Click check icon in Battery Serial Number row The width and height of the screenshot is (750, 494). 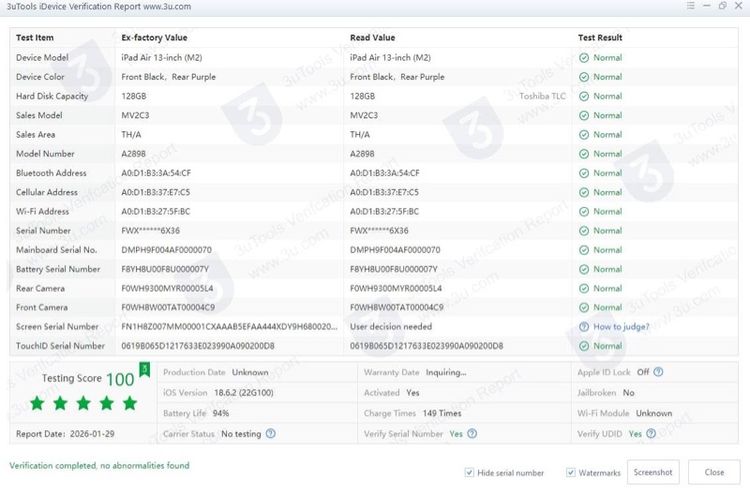[584, 269]
